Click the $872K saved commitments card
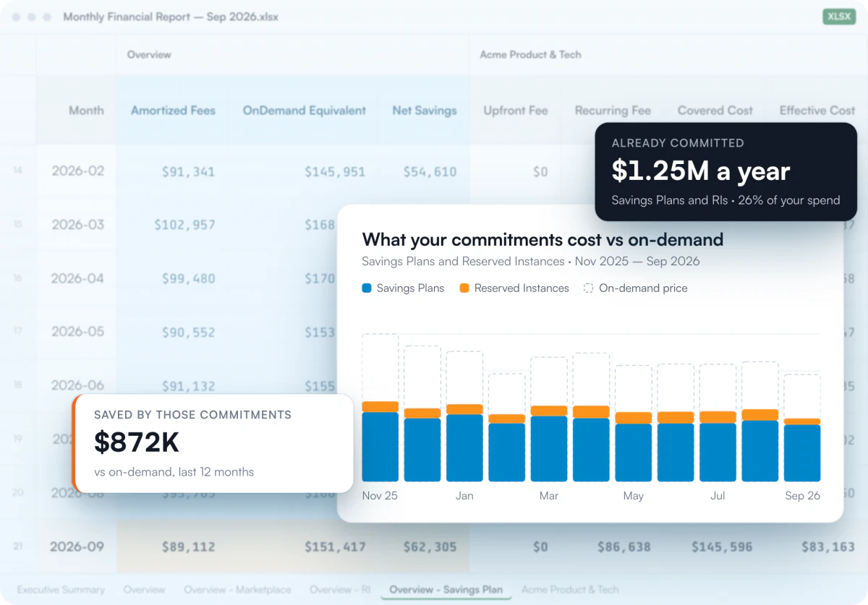Viewport: 868px width, 605px height. (213, 443)
